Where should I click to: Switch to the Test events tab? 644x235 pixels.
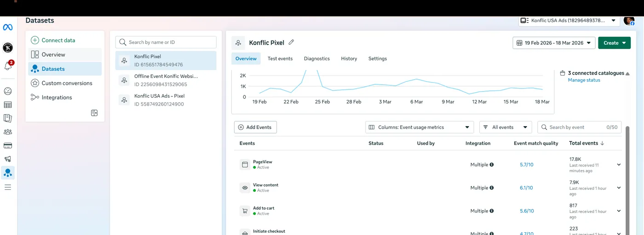tap(280, 59)
